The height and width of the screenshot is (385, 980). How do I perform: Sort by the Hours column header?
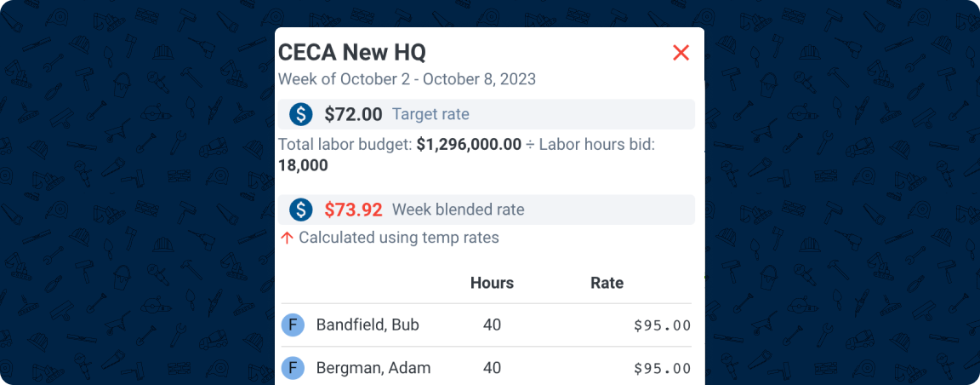(x=492, y=283)
